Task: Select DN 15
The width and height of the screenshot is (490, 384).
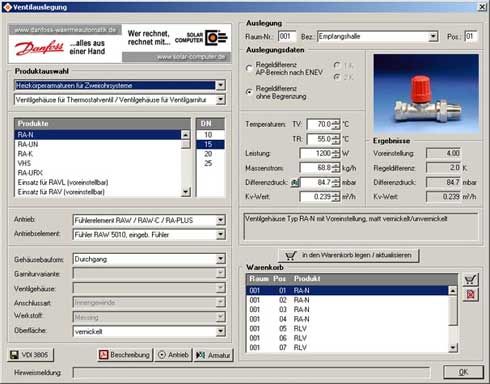Action: click(x=210, y=144)
